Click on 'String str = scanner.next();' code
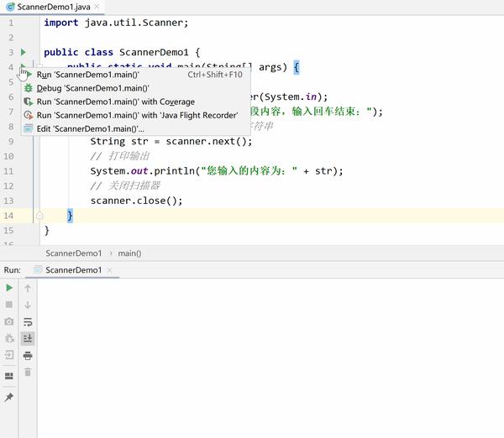 pyautogui.click(x=171, y=141)
